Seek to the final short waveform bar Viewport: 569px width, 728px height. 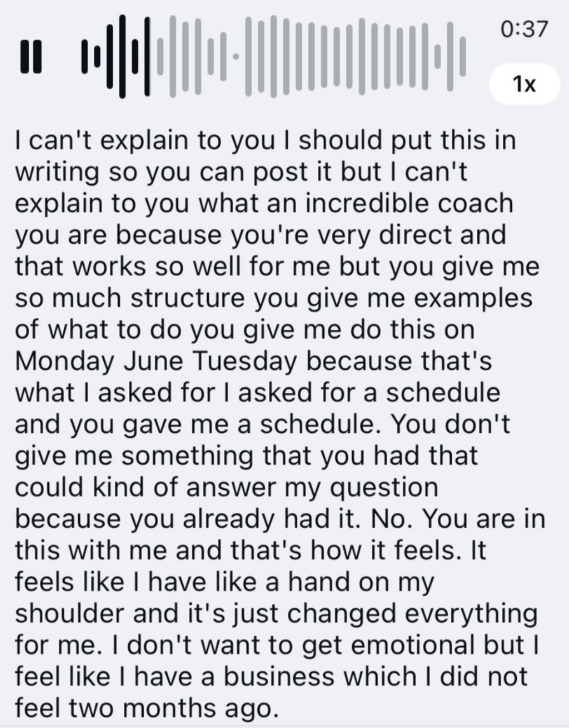pyautogui.click(x=462, y=56)
